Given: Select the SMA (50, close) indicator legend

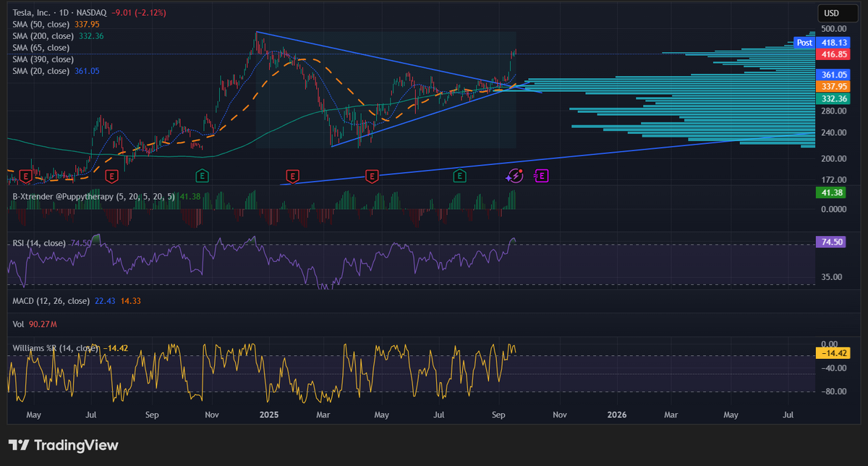Looking at the screenshot, I should [x=42, y=25].
